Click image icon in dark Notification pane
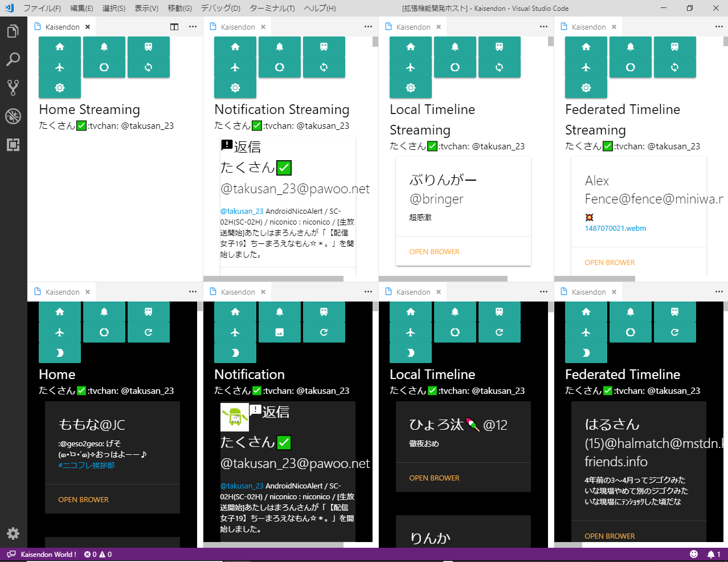Viewport: 728px width, 562px height. pos(280,332)
